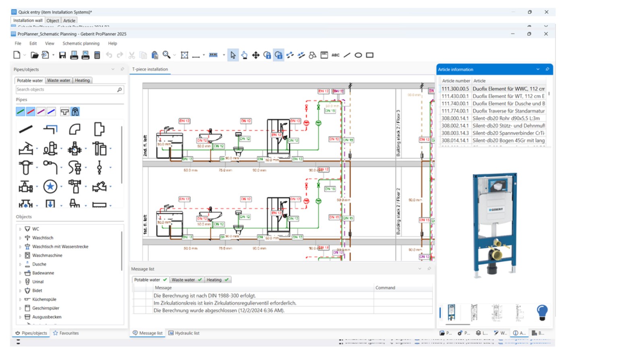Viewport: 644px width, 362px height.
Task: Select the ellipse drawing tool
Action: point(358,55)
